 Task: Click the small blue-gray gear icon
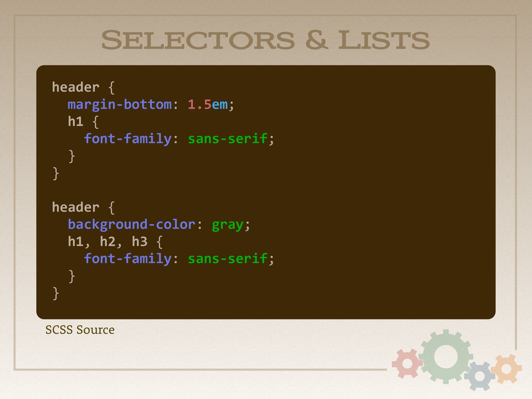point(480,376)
